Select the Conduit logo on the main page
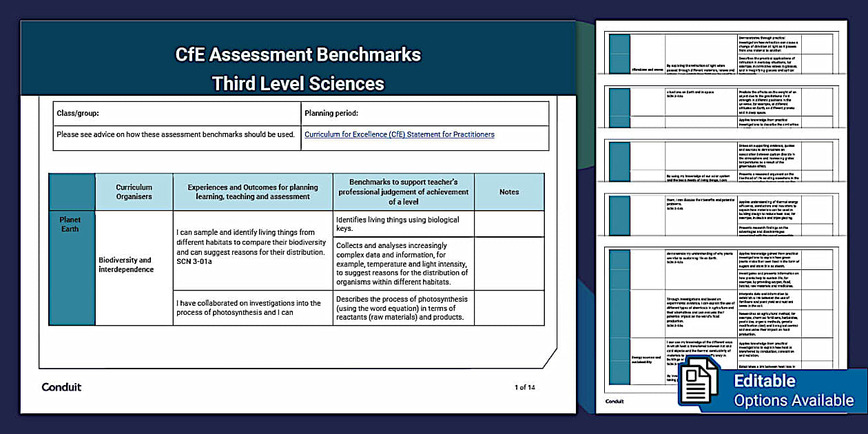 coord(61,387)
